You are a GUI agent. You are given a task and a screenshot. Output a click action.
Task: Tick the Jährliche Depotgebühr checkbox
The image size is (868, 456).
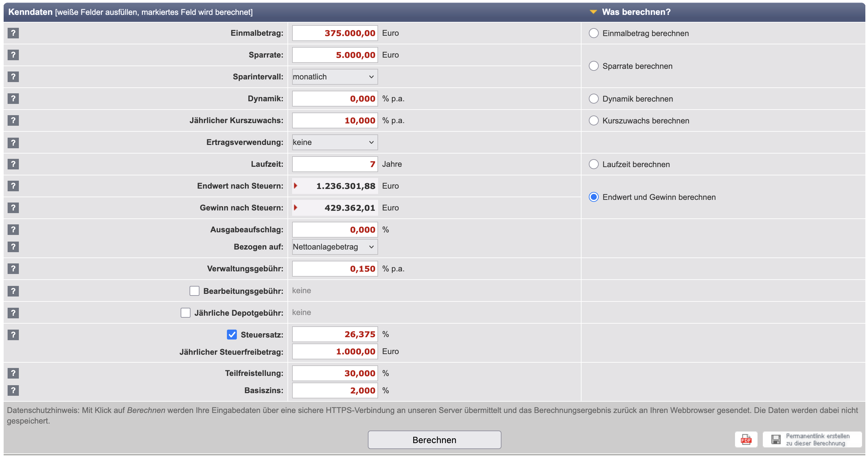coord(185,313)
